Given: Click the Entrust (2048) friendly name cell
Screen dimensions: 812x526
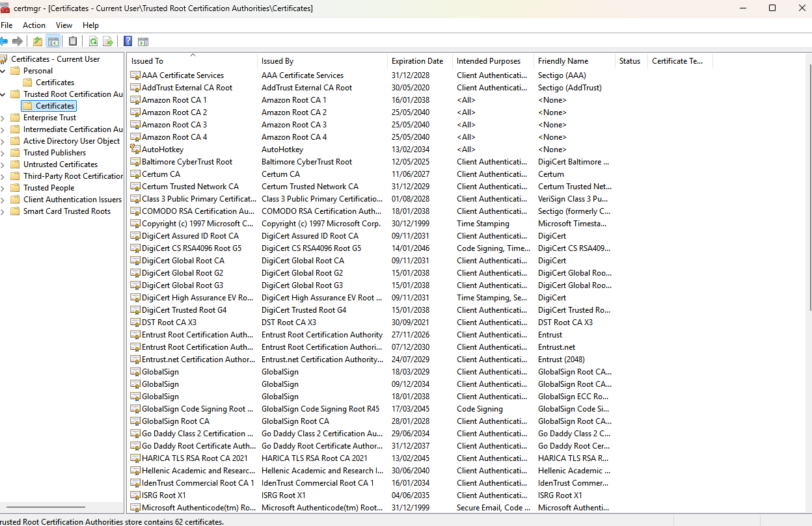Looking at the screenshot, I should pyautogui.click(x=562, y=360).
